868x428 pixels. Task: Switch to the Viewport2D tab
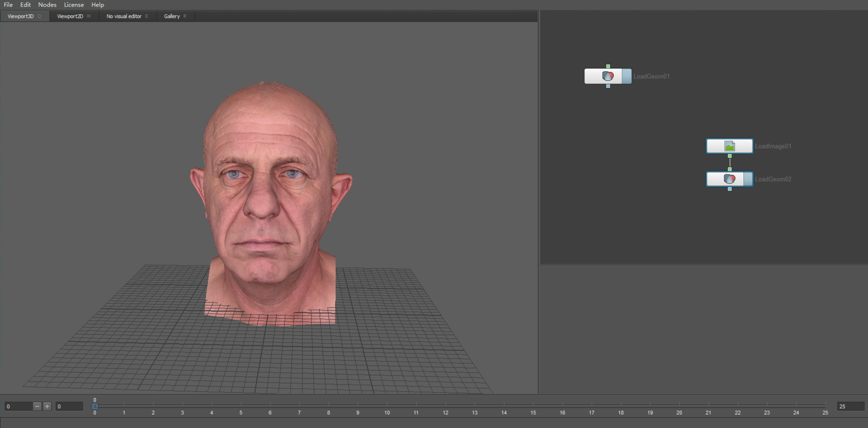[x=70, y=16]
